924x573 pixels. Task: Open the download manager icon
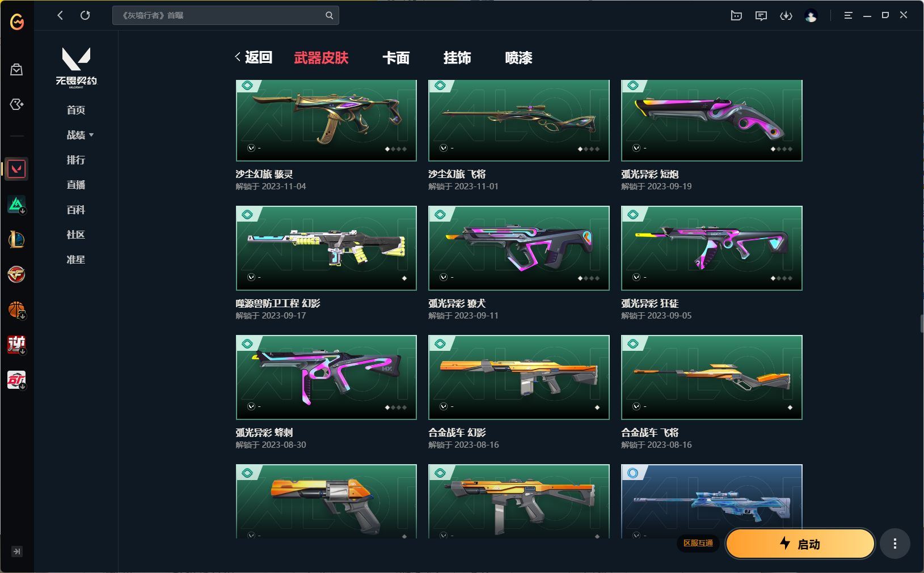(x=786, y=16)
